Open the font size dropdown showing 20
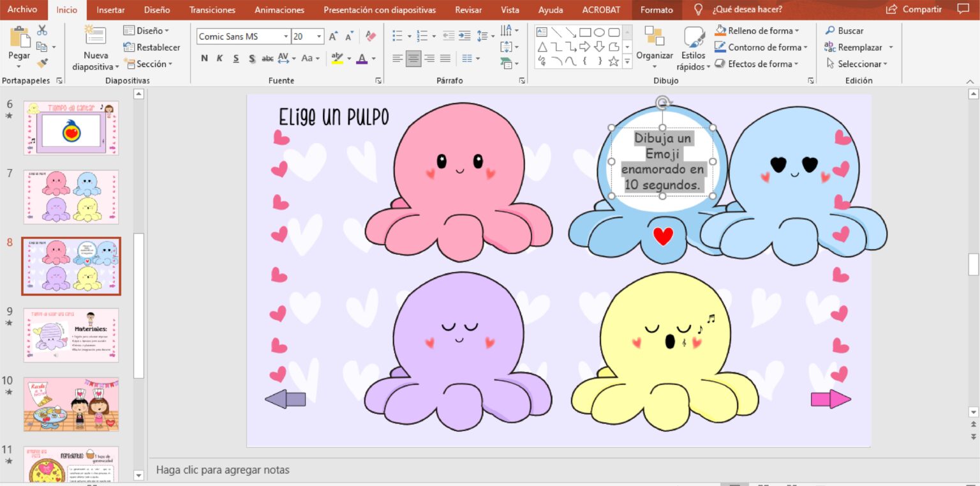 click(319, 36)
